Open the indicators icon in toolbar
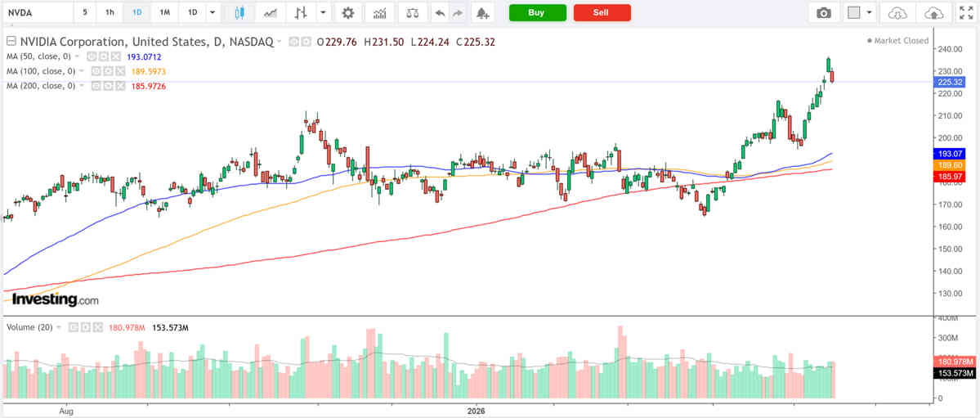Image resolution: width=980 pixels, height=418 pixels. pyautogui.click(x=379, y=12)
